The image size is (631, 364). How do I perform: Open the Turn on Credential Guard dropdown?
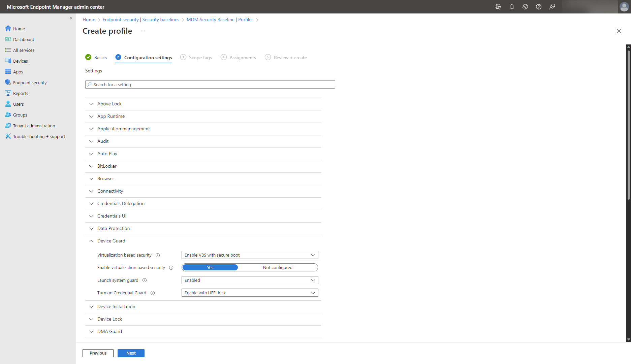pyautogui.click(x=250, y=293)
